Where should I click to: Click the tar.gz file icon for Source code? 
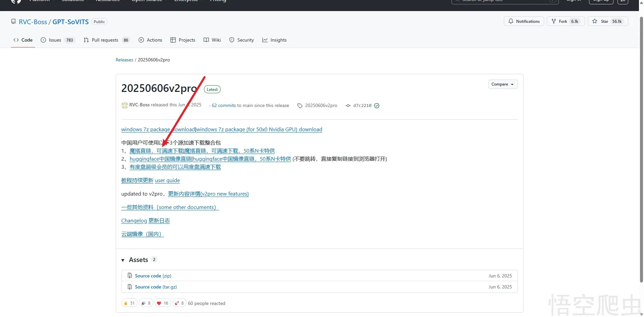(x=130, y=287)
